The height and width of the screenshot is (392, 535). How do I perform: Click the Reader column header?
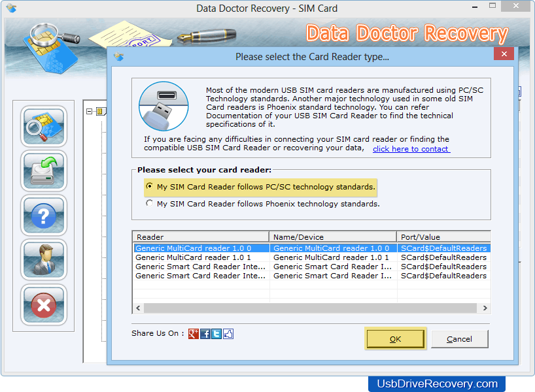pyautogui.click(x=201, y=237)
